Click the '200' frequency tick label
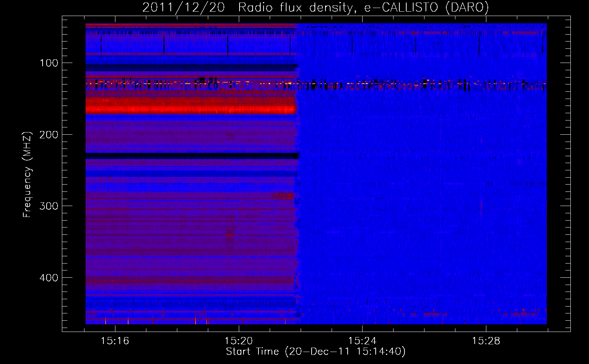 (x=49, y=135)
